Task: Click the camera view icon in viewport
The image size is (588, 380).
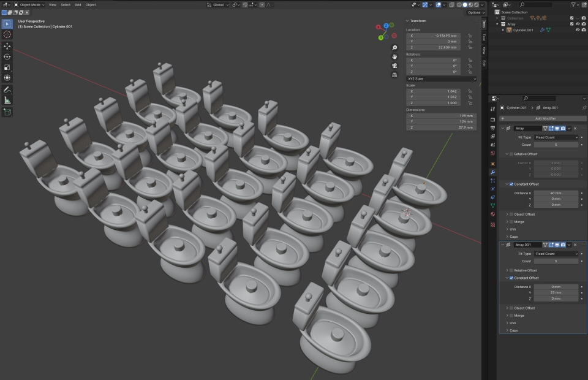Action: pos(394,66)
